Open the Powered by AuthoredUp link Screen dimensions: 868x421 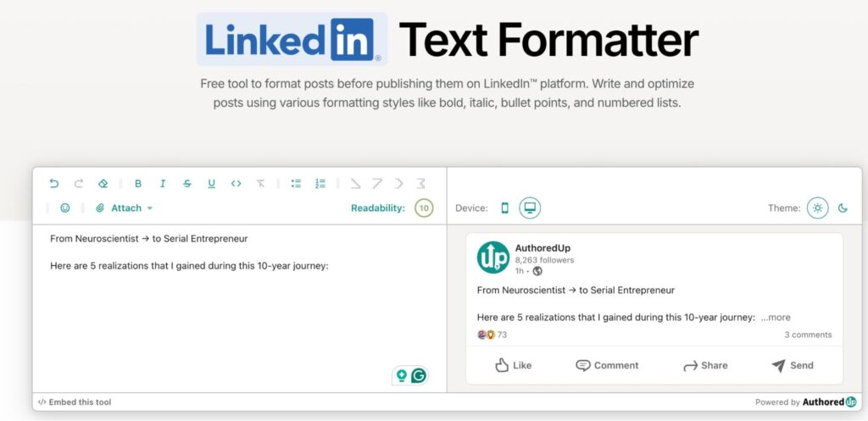point(806,402)
